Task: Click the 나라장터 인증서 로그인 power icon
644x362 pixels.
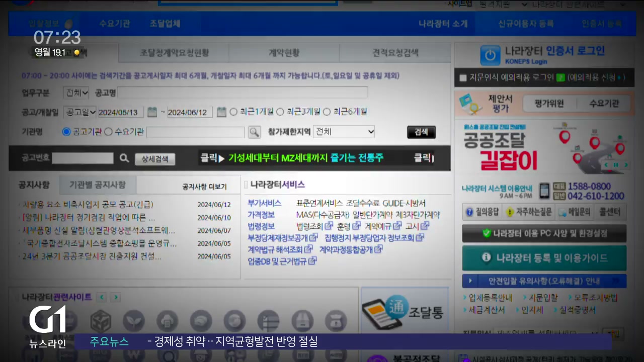Action: [490, 55]
